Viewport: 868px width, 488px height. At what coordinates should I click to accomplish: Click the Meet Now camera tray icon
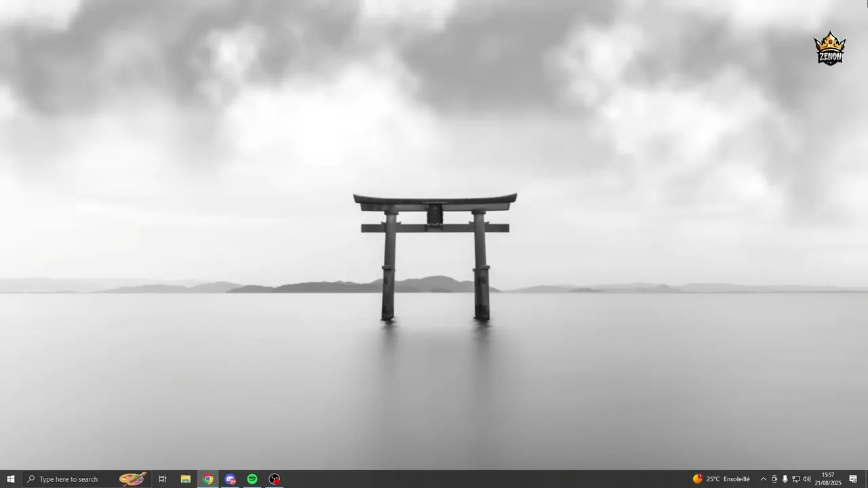point(774,479)
